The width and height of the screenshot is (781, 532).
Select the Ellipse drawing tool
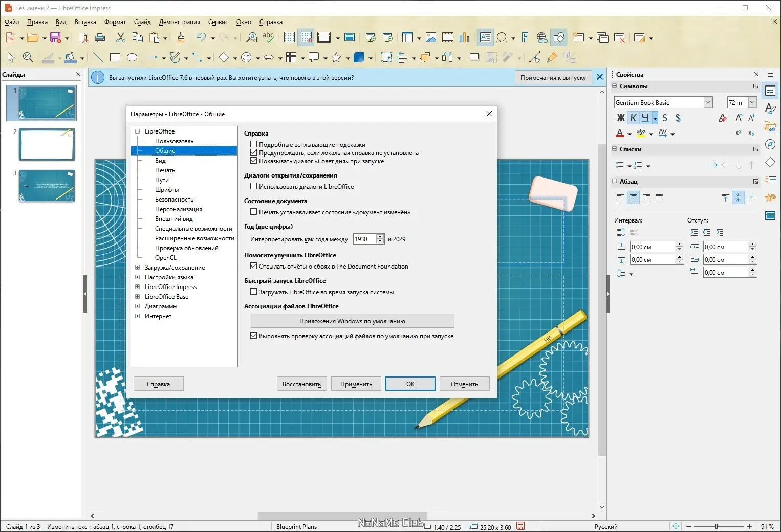(132, 58)
